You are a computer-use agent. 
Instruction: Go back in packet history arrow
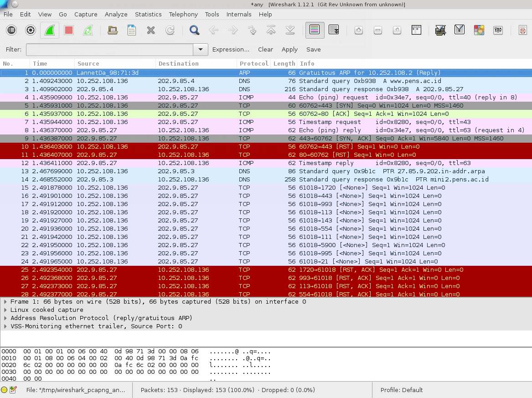pos(214,30)
